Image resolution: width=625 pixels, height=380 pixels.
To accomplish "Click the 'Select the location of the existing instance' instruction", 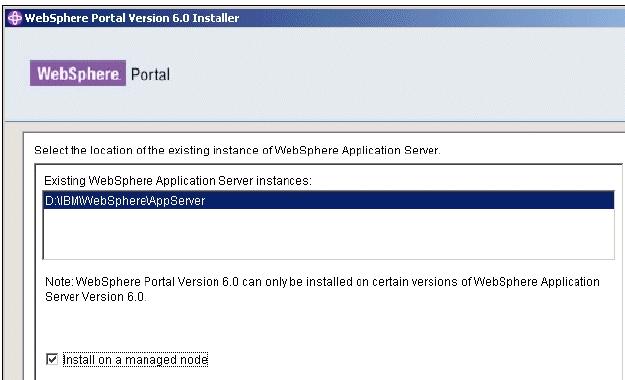I will point(237,150).
